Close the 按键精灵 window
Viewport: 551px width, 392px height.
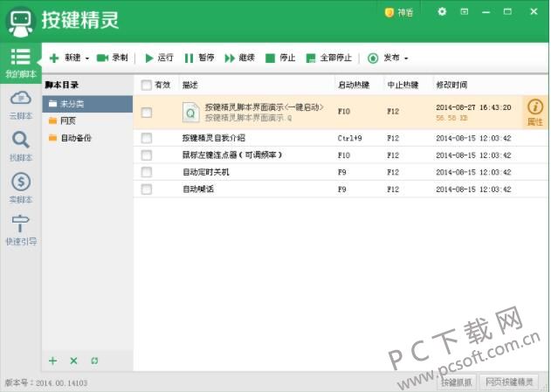pyautogui.click(x=534, y=11)
